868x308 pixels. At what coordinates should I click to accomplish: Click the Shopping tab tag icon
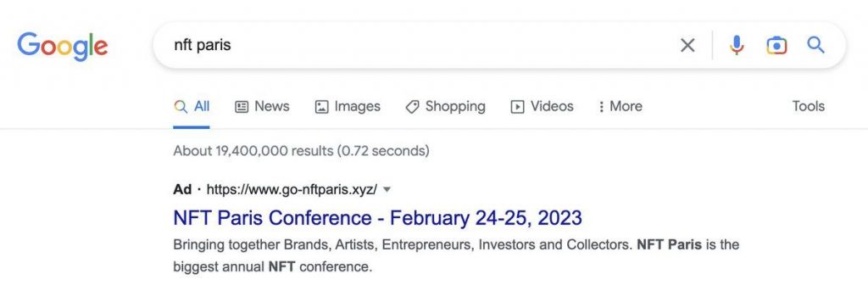(x=413, y=106)
